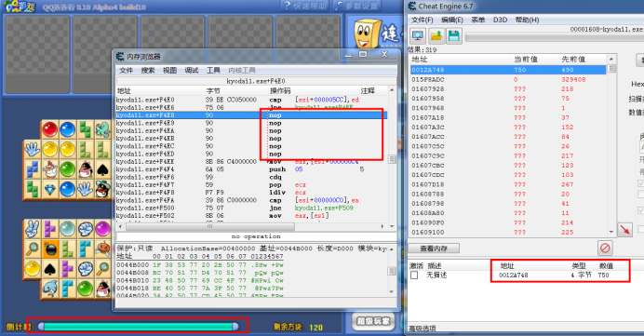This screenshot has height=336, width=644.
Task: Click the 字节 column header in the disassembler
Action: (x=213, y=91)
